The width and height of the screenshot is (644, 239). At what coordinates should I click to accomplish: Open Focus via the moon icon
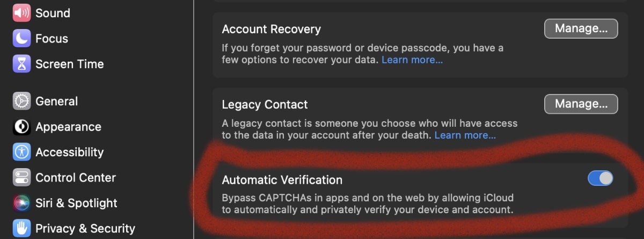tap(21, 38)
